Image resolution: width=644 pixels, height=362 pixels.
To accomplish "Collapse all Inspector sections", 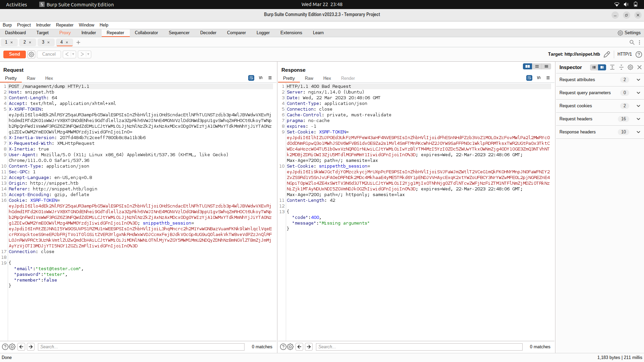I will pyautogui.click(x=621, y=67).
